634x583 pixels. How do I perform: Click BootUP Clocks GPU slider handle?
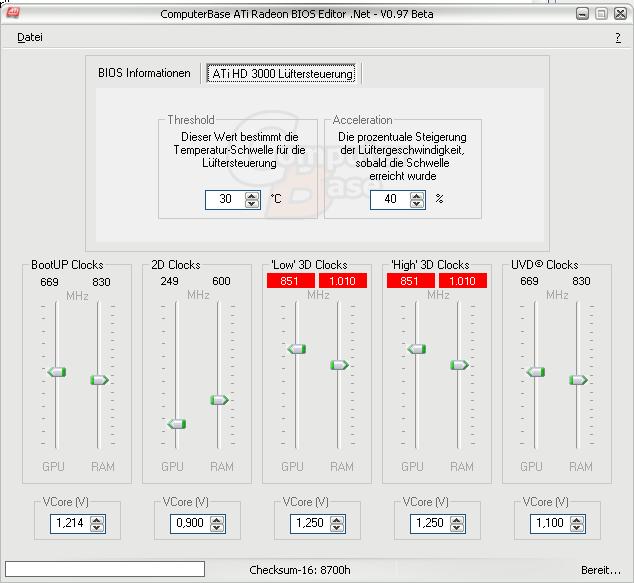pyautogui.click(x=57, y=372)
